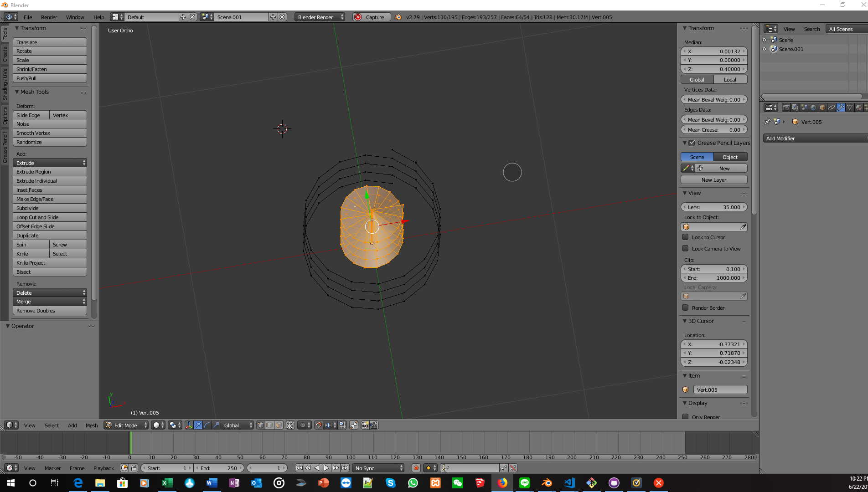Image resolution: width=868 pixels, height=492 pixels.
Task: Click the New Layer button
Action: 714,179
